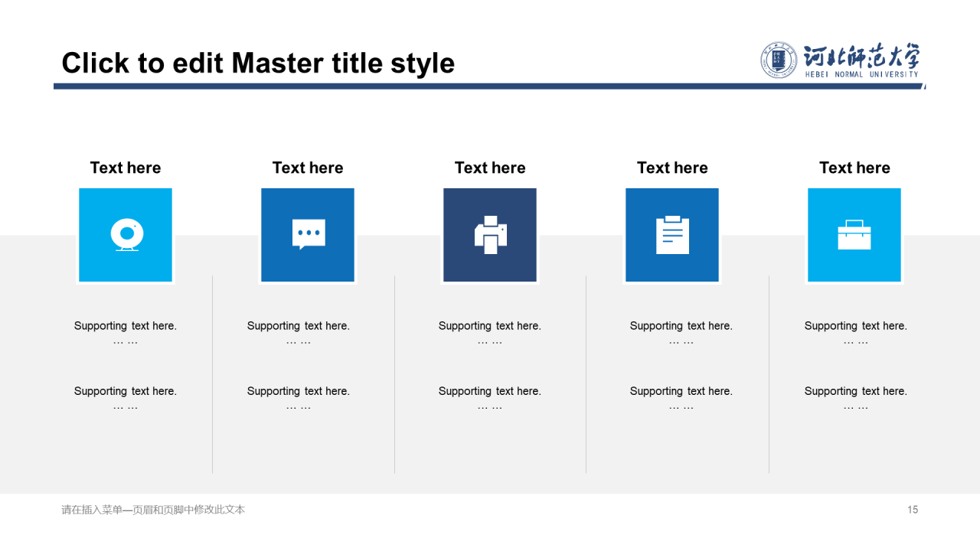The image size is (980, 551).
Task: Click lower "Supporting text here." under the printer icon
Action: 490,391
